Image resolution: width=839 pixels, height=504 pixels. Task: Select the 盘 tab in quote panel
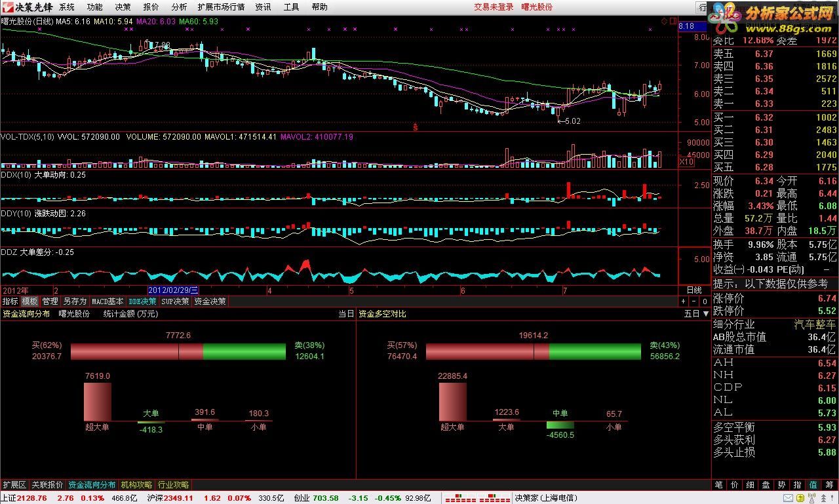(766, 485)
